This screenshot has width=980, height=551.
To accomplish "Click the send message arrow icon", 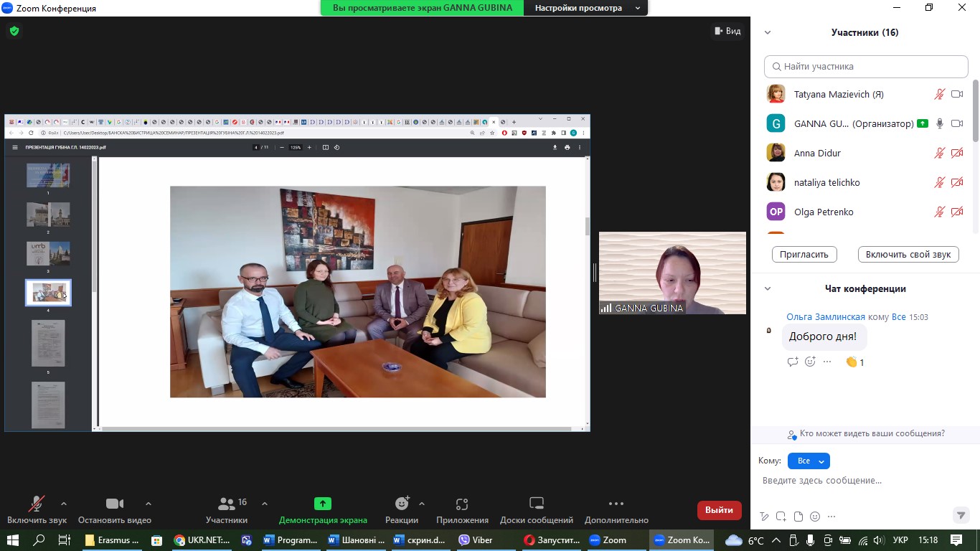I will point(961,515).
